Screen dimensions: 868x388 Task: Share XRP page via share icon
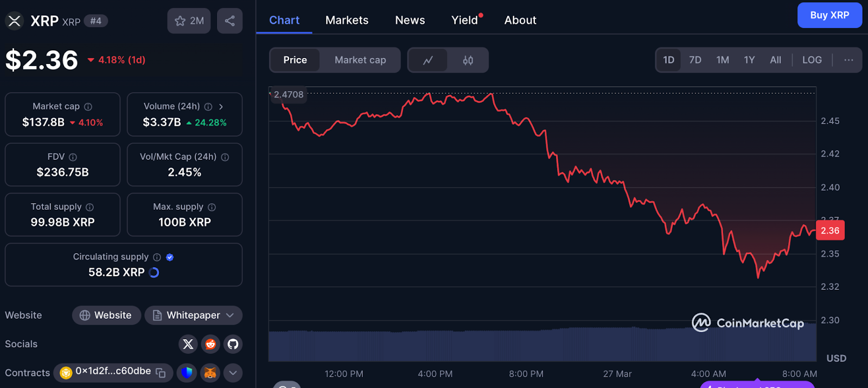point(229,21)
